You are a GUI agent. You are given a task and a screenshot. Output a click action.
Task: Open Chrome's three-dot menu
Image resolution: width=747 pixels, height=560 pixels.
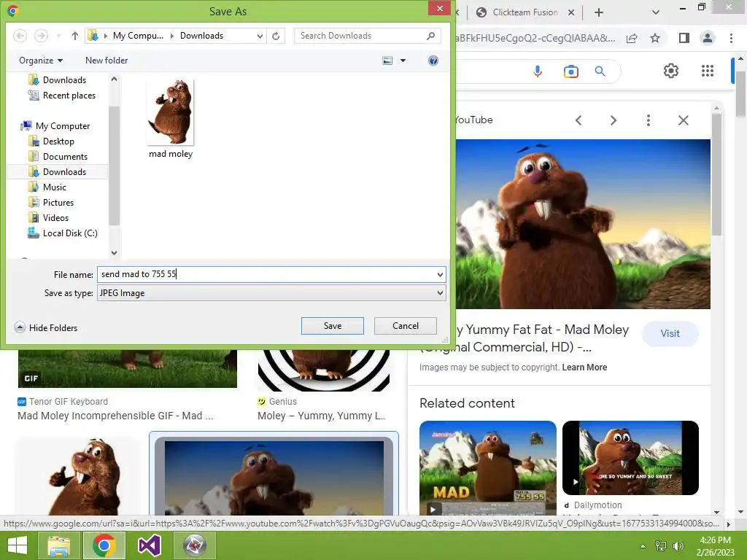731,38
